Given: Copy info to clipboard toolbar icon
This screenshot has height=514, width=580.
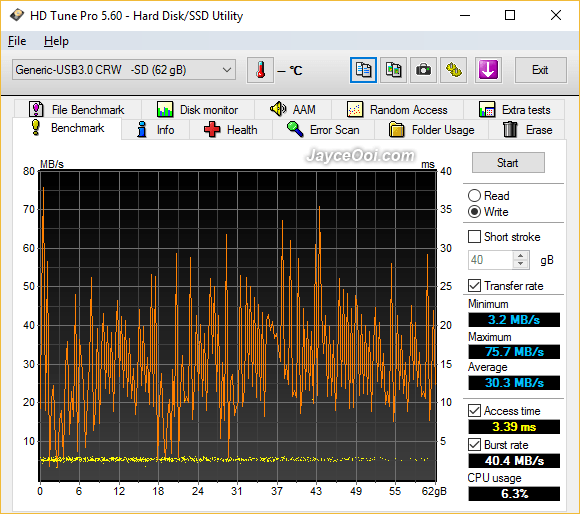Looking at the screenshot, I should coord(363,70).
